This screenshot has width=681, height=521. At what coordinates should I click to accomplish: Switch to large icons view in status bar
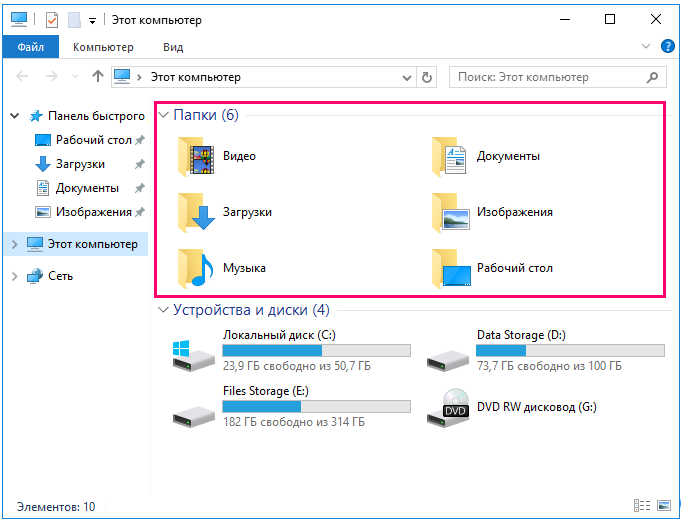coord(664,506)
